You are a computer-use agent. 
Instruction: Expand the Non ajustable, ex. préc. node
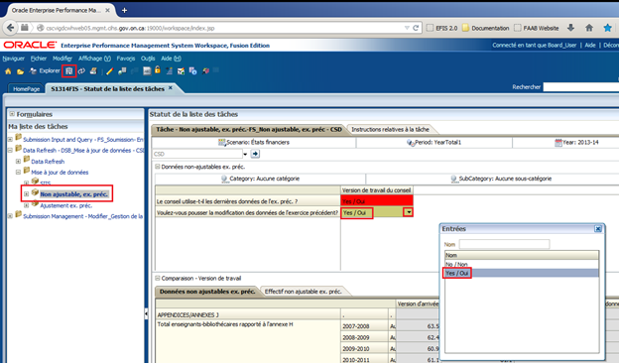coord(26,193)
